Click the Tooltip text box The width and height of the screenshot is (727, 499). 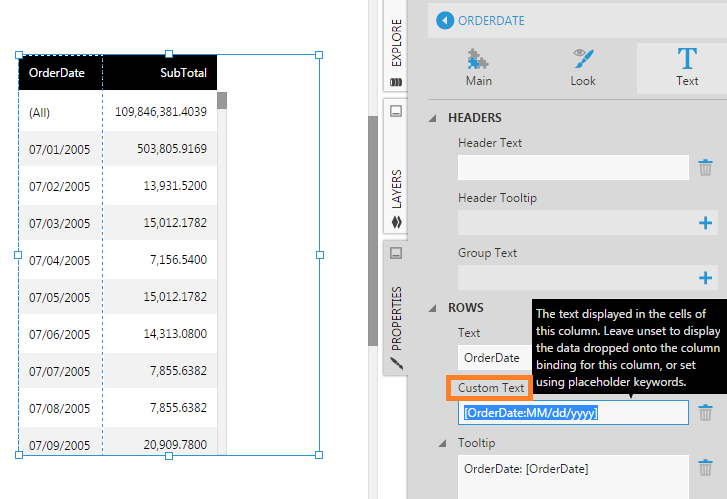[x=573, y=477]
